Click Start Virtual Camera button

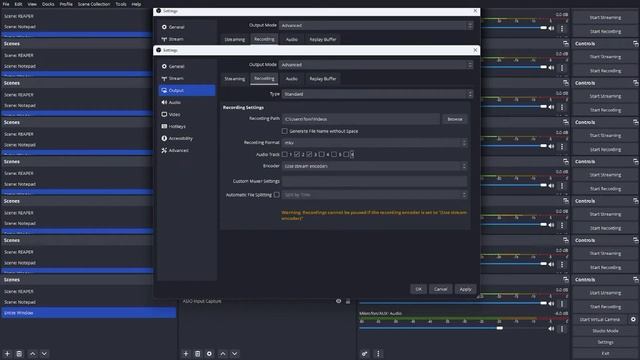coord(600,320)
